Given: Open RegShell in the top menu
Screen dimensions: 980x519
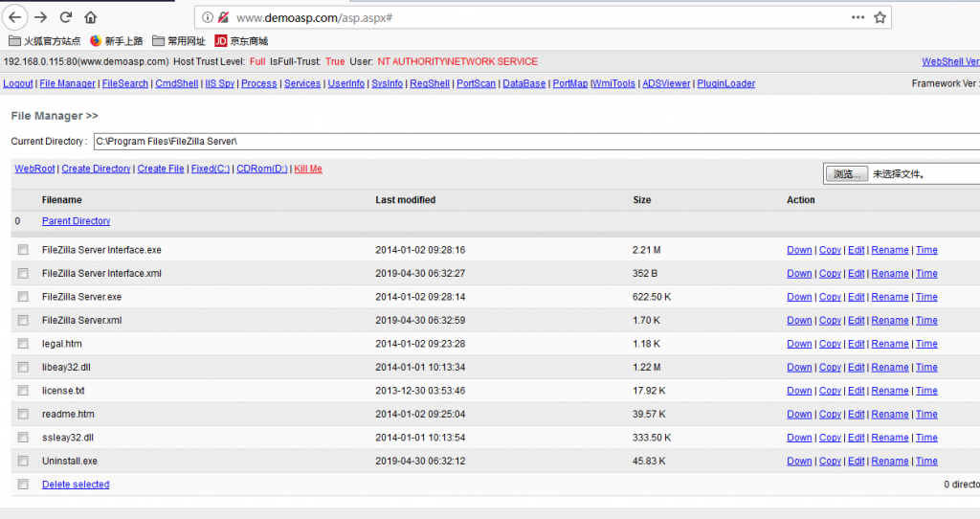Looking at the screenshot, I should pos(430,83).
